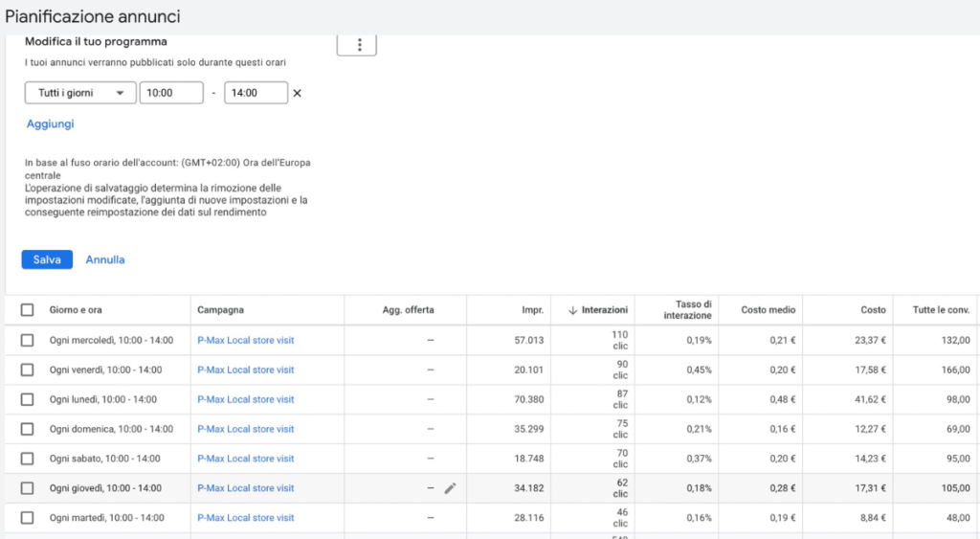The height and width of the screenshot is (539, 980).
Task: Click the Modifica il tuo programma heading
Action: point(96,42)
